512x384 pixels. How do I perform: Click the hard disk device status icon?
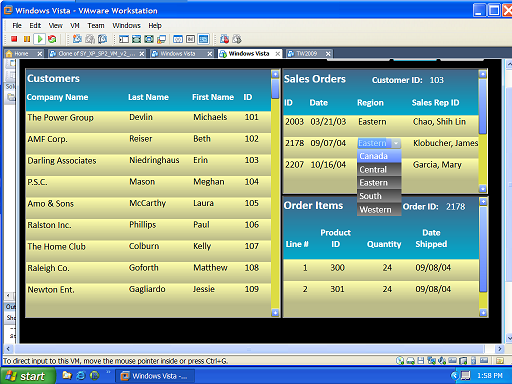(411, 360)
